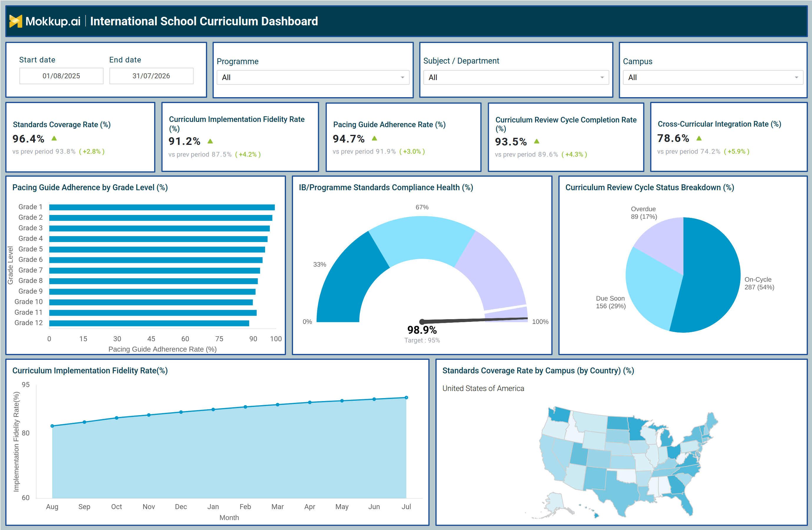Click the Jan data point on fidelity chart
The height and width of the screenshot is (530, 812).
[x=213, y=410]
